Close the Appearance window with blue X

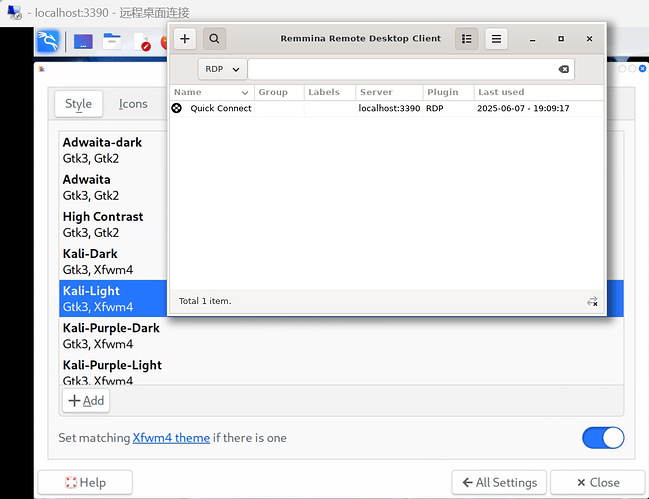click(642, 69)
